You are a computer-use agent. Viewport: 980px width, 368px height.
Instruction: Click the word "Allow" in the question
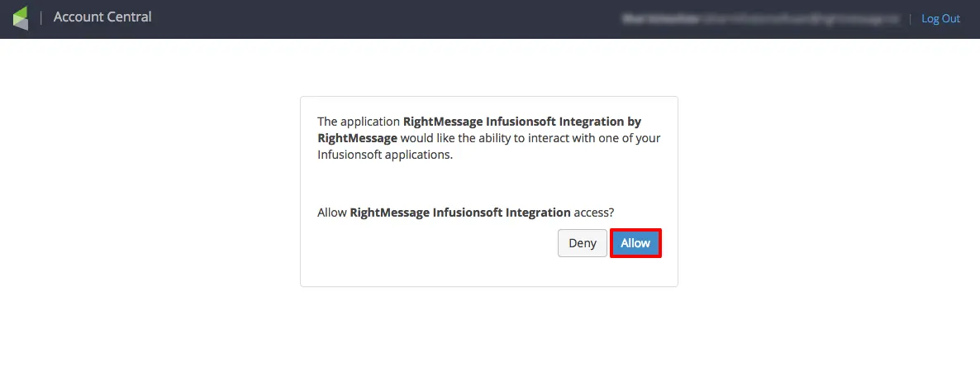pos(331,213)
